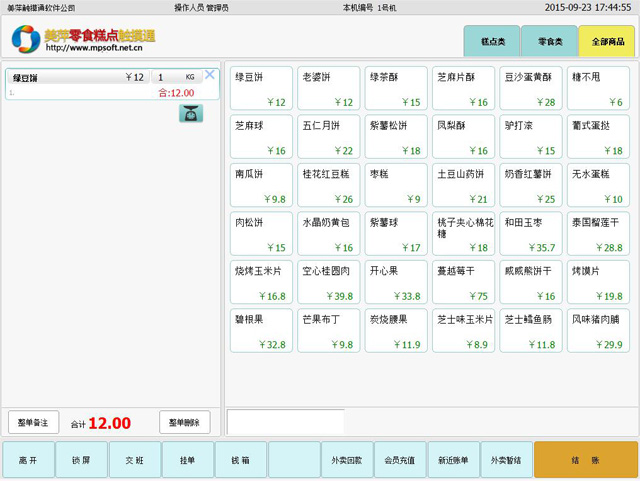Switch to the 零食类 category tab
Viewport: 640px width, 481px height.
[x=549, y=42]
